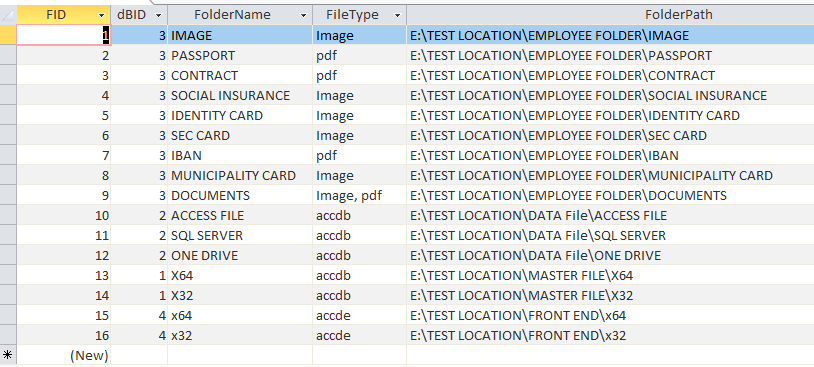Screen dimensions: 814x367
Task: Open the FID column filter dropdown arrow
Action: (x=101, y=16)
